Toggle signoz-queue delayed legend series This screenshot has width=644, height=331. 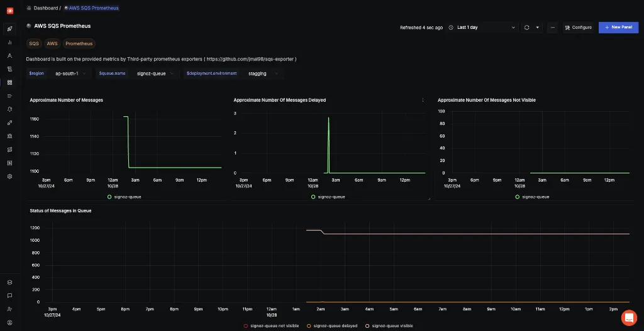(x=331, y=326)
